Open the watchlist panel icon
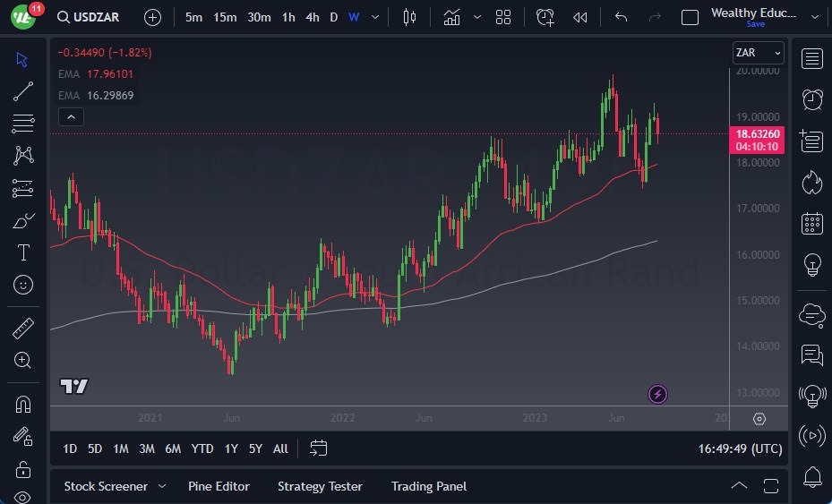 [x=812, y=59]
